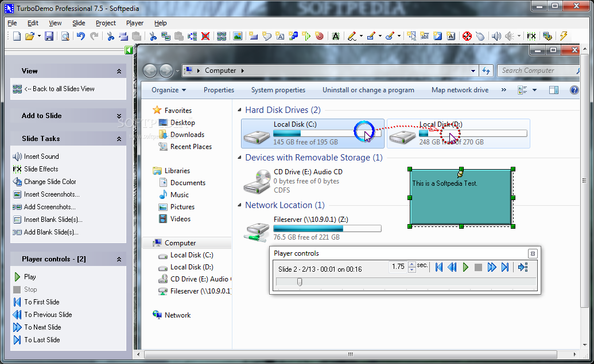Image resolution: width=594 pixels, height=364 pixels.
Task: Open the pencil tool dropdown arrow
Action: point(361,36)
